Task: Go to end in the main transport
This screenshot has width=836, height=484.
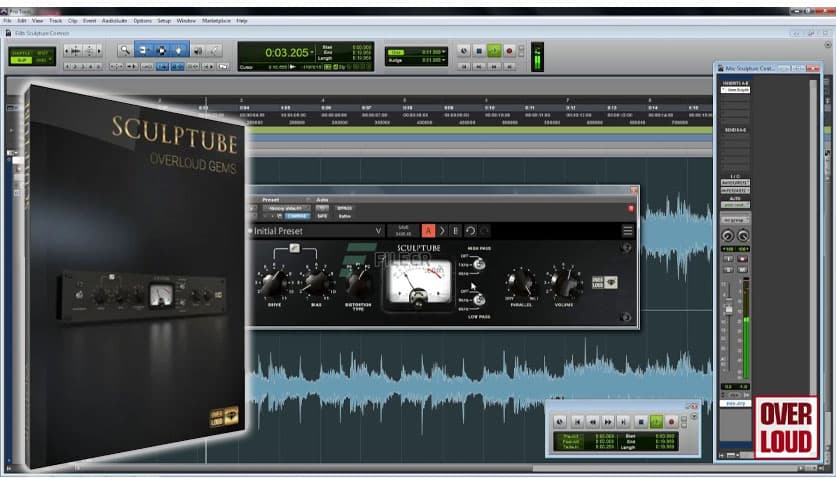Action: point(509,67)
